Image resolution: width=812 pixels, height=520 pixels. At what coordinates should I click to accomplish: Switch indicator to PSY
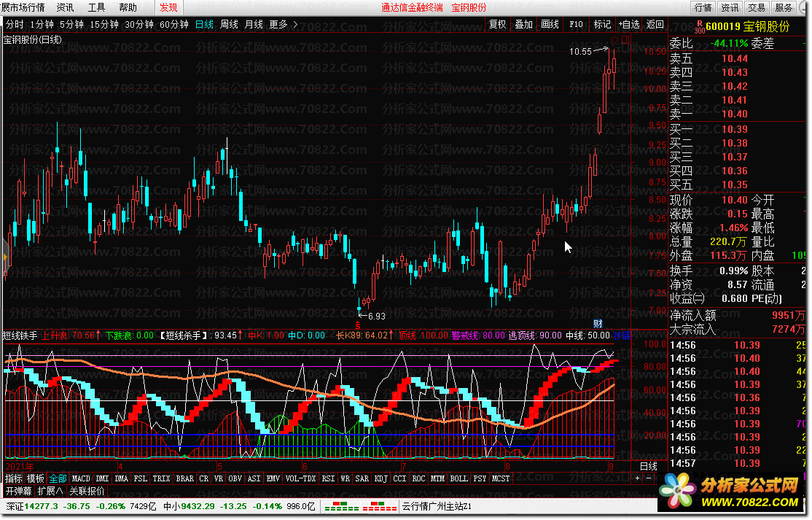[480, 478]
